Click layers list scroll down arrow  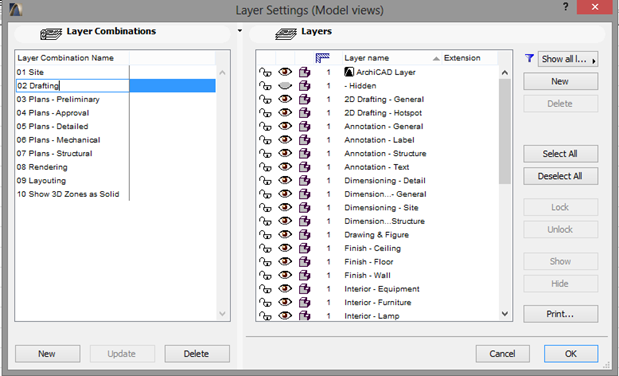coord(505,314)
